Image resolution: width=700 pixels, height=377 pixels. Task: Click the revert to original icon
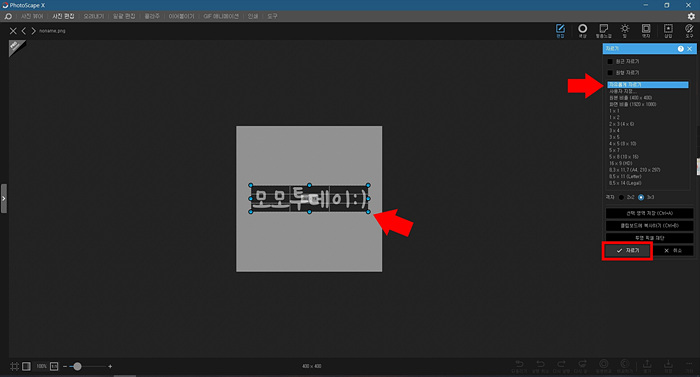[519, 366]
